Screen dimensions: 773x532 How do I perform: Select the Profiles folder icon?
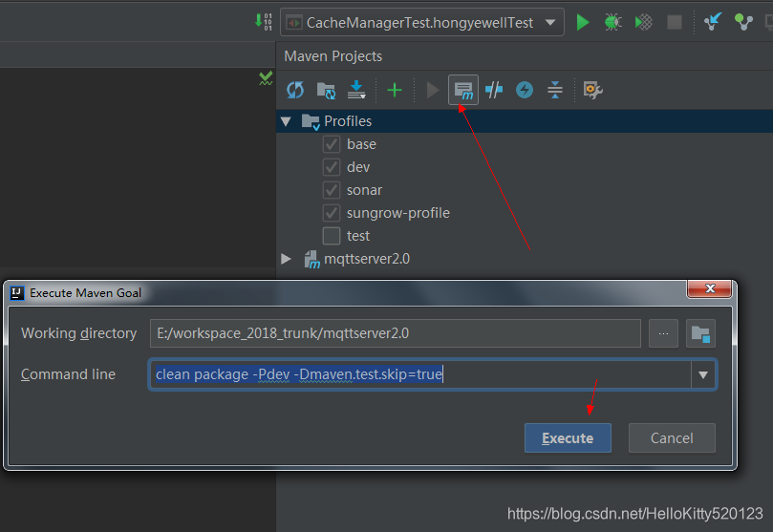[x=311, y=121]
